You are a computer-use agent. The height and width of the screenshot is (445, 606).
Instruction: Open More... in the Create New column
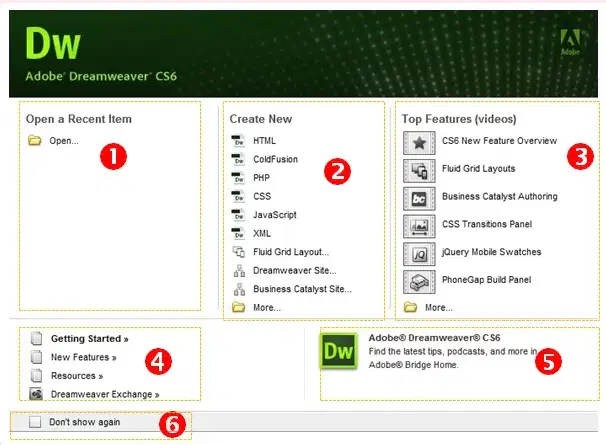coord(267,308)
